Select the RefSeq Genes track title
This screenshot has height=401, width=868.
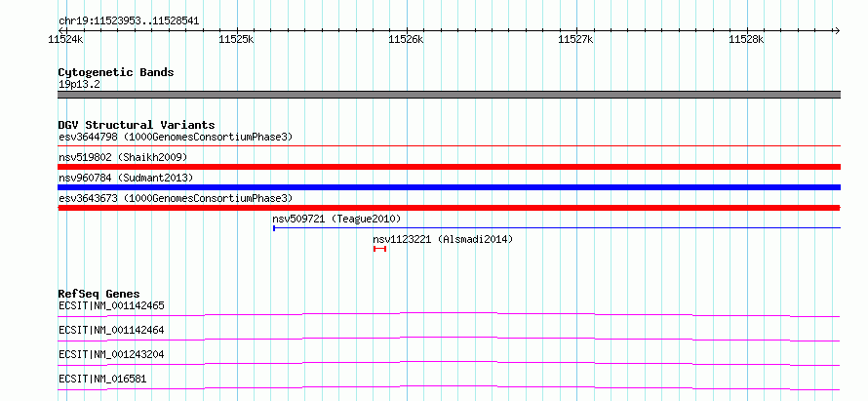coord(99,294)
